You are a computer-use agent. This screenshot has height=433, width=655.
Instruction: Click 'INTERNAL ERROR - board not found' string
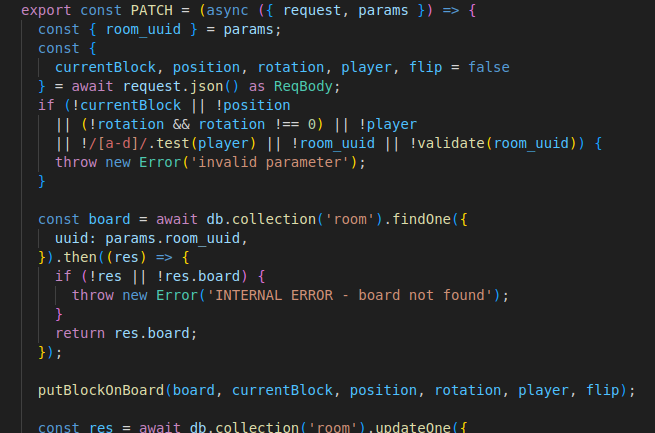350,296
